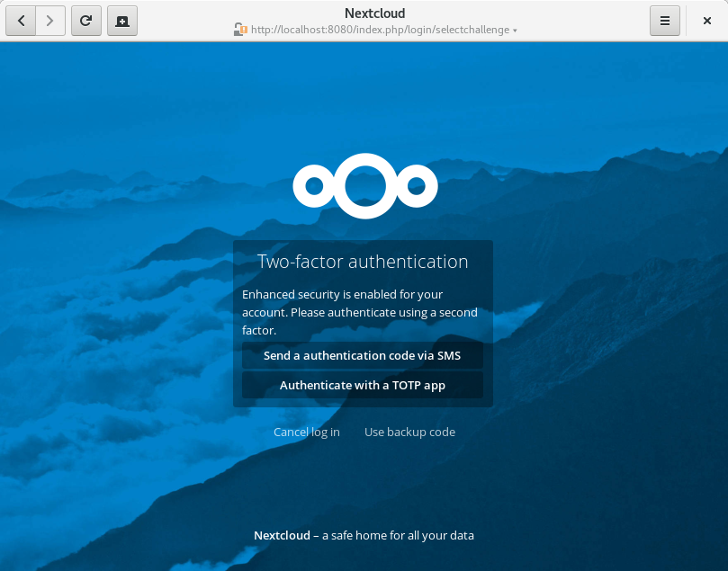Viewport: 728px width, 571px height.
Task: Send a authentication code via SMS
Action: (x=362, y=355)
